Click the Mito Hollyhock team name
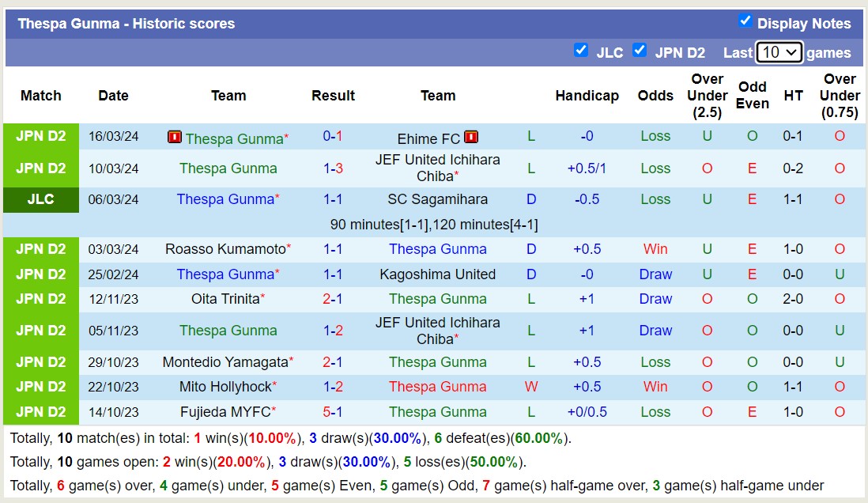The width and height of the screenshot is (868, 503). (x=225, y=387)
